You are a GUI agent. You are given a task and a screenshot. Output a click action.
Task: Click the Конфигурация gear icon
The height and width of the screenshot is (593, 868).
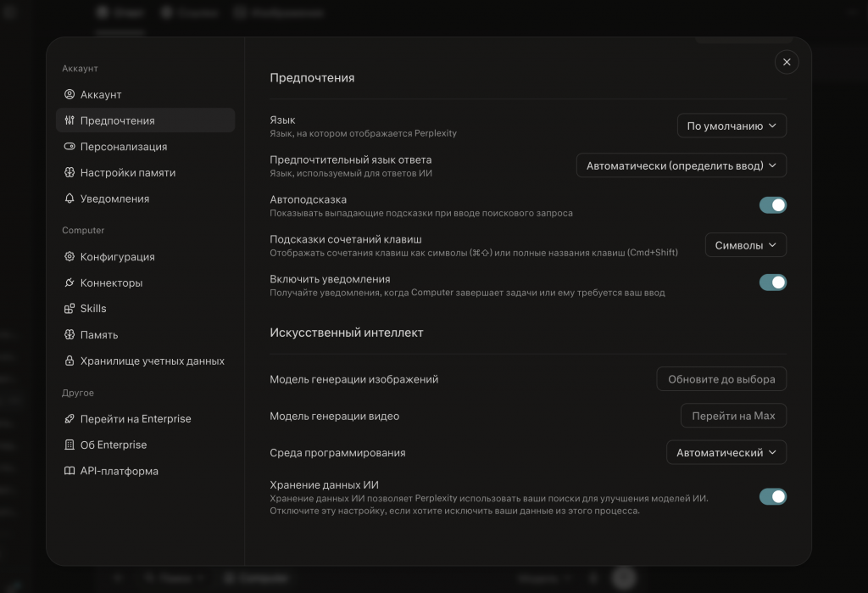(x=70, y=256)
